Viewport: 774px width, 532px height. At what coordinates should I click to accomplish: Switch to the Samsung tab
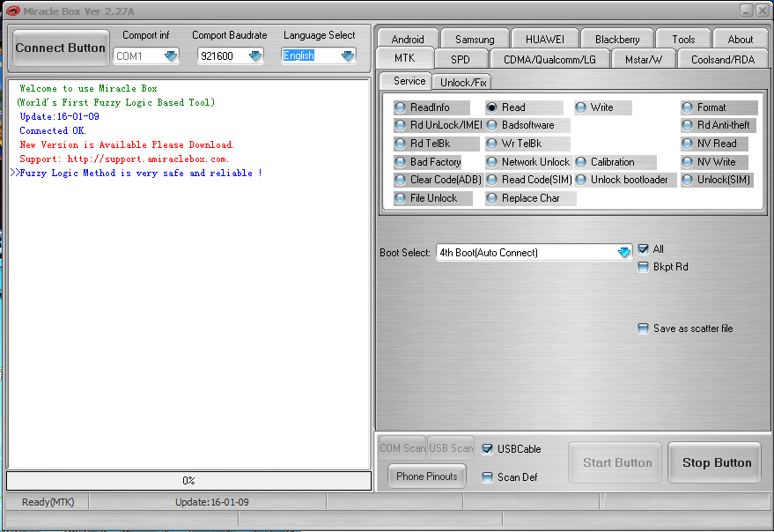click(475, 39)
